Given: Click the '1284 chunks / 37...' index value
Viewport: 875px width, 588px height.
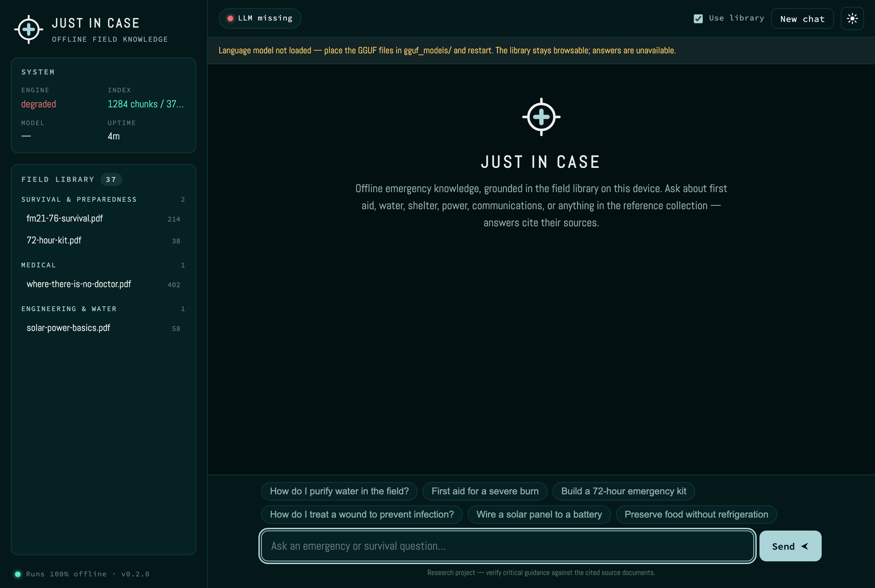Looking at the screenshot, I should pyautogui.click(x=146, y=104).
